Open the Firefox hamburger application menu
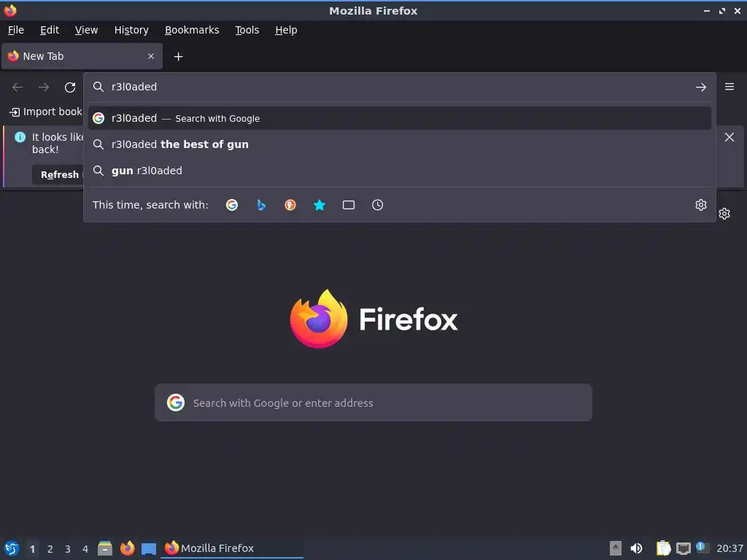 point(729,87)
